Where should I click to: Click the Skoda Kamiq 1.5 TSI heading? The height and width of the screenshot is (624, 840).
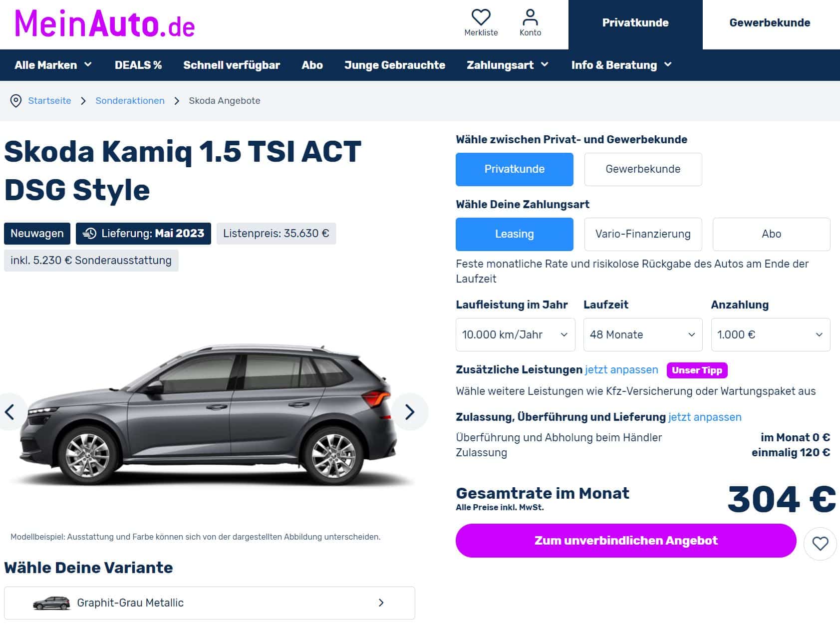pos(183,171)
